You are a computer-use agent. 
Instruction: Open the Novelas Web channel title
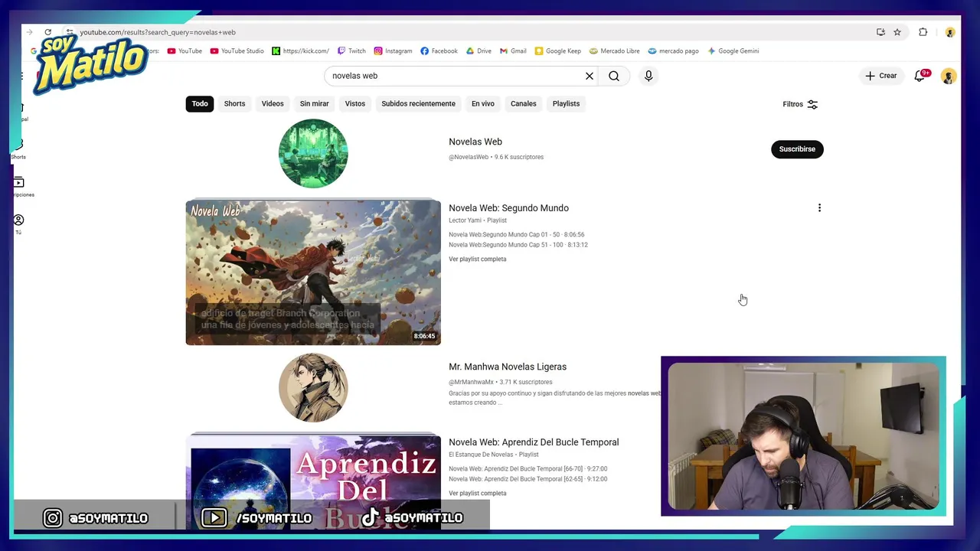click(475, 142)
